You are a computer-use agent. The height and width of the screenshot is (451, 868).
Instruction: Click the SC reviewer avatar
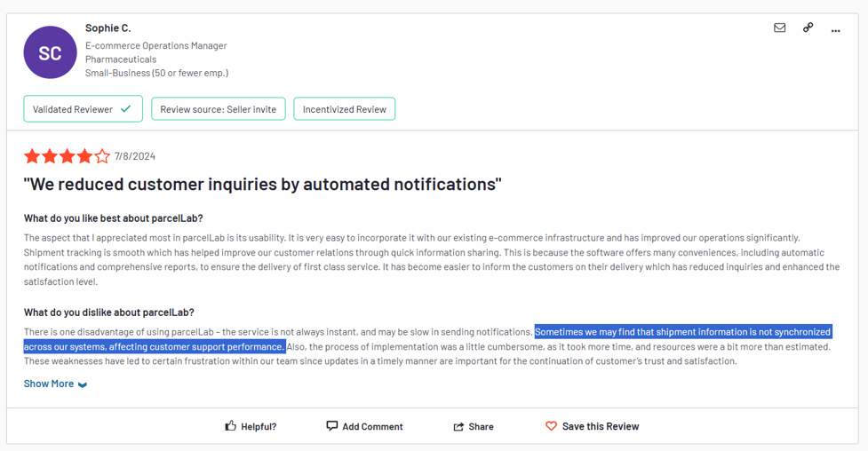point(50,52)
